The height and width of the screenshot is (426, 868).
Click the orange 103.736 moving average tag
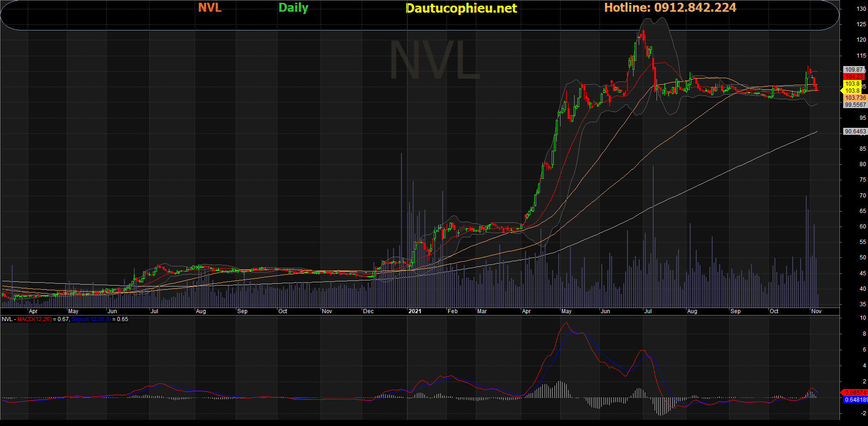point(855,98)
